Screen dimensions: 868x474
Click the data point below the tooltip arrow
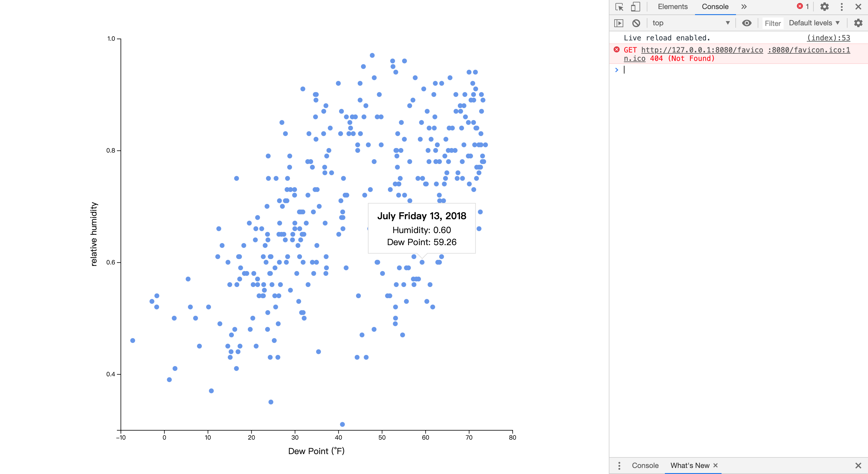pos(422,262)
